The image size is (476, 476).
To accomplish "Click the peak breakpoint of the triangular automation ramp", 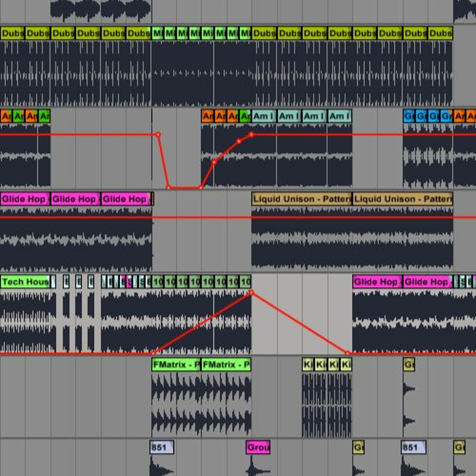I will pyautogui.click(x=251, y=293).
